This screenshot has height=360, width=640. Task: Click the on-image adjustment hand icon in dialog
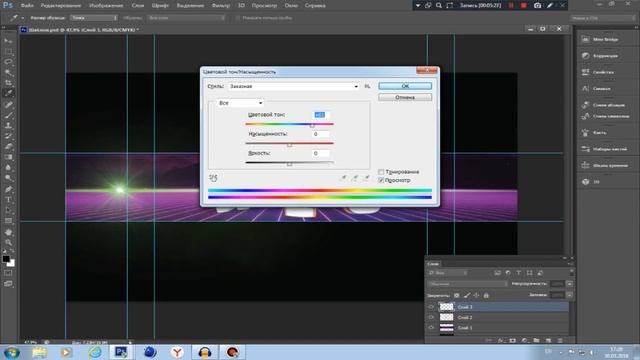[213, 178]
